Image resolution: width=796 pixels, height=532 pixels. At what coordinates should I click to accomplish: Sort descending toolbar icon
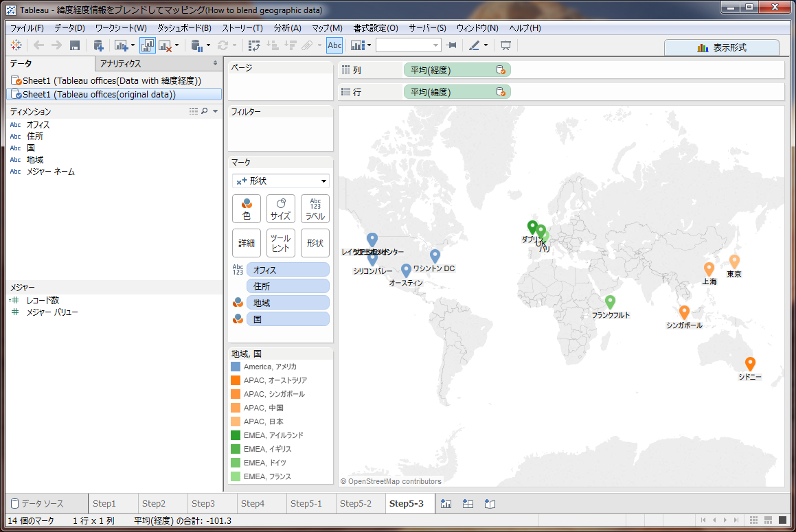coord(291,46)
